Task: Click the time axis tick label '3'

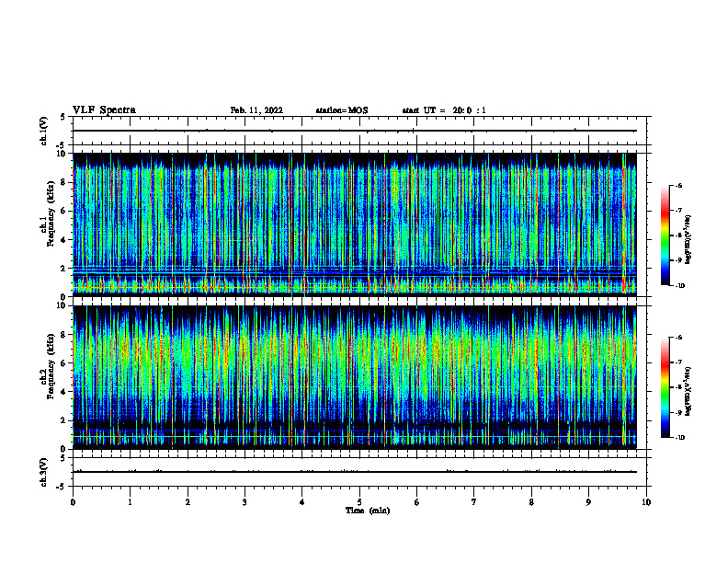Action: [x=245, y=502]
